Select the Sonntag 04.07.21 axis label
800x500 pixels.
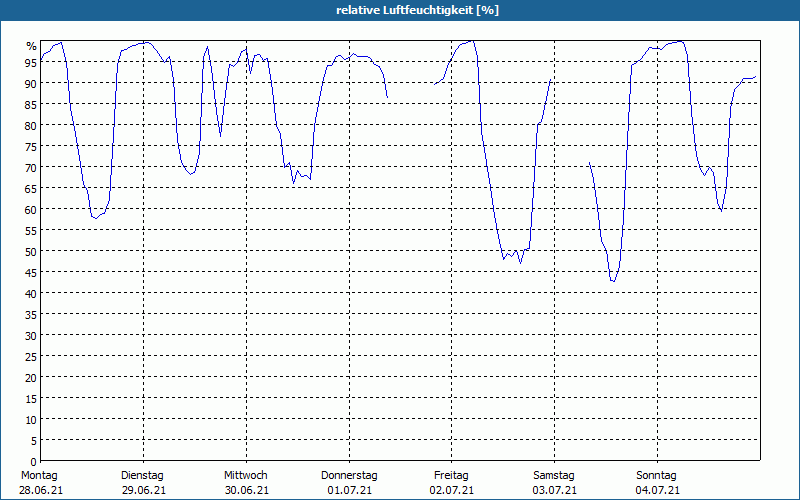(x=657, y=483)
